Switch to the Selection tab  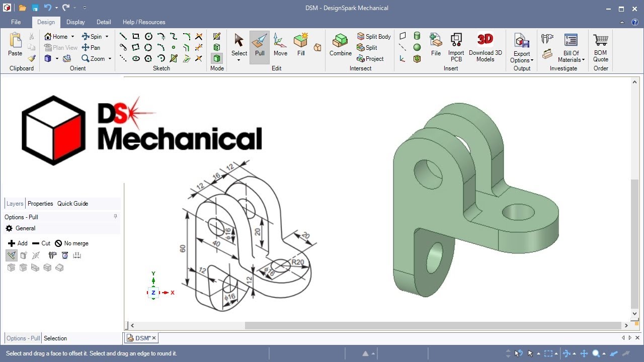pyautogui.click(x=55, y=338)
